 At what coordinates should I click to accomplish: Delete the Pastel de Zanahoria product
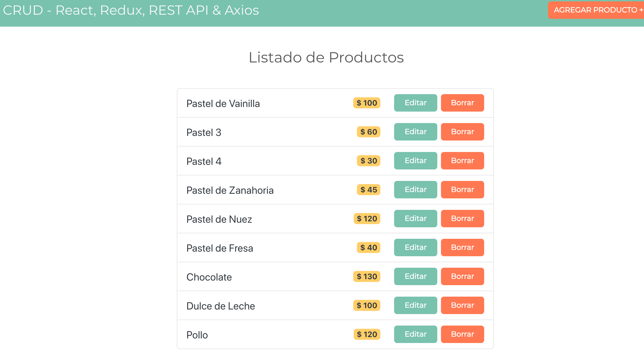(x=462, y=190)
